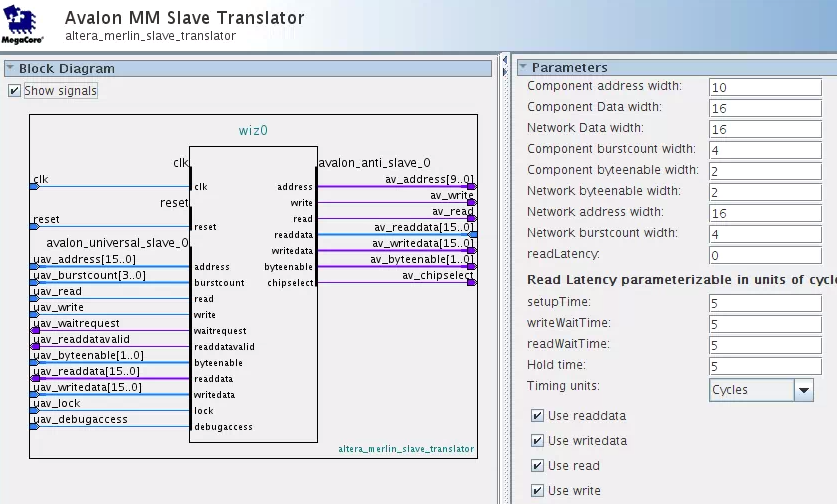Edit Component burstcount width value

765,150
